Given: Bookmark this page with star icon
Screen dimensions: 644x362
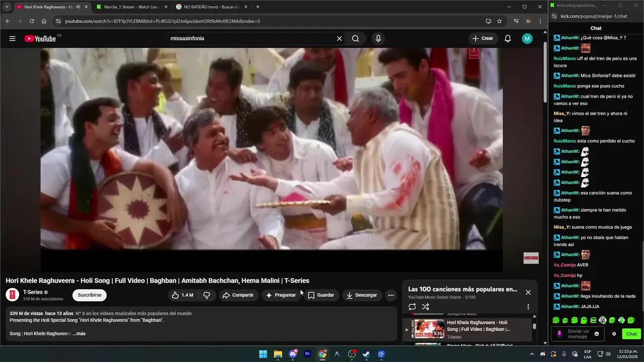Looking at the screenshot, I should 499,21.
